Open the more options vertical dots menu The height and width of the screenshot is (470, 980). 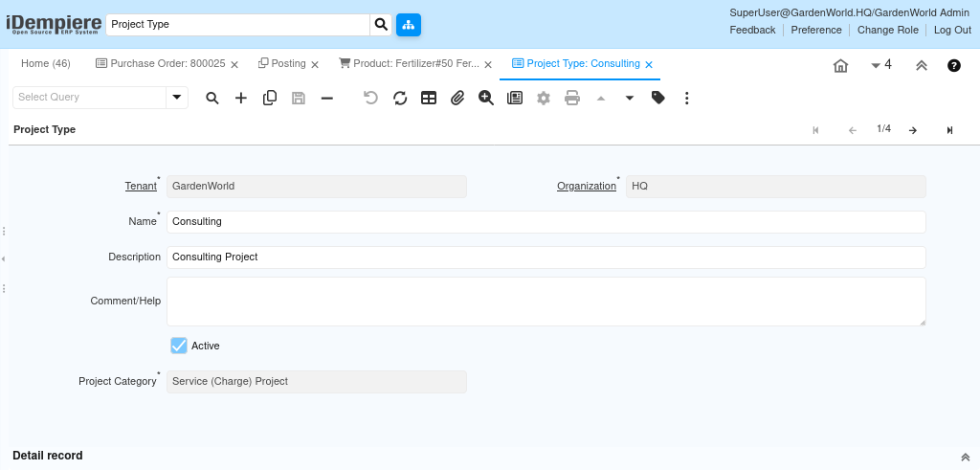(x=687, y=98)
